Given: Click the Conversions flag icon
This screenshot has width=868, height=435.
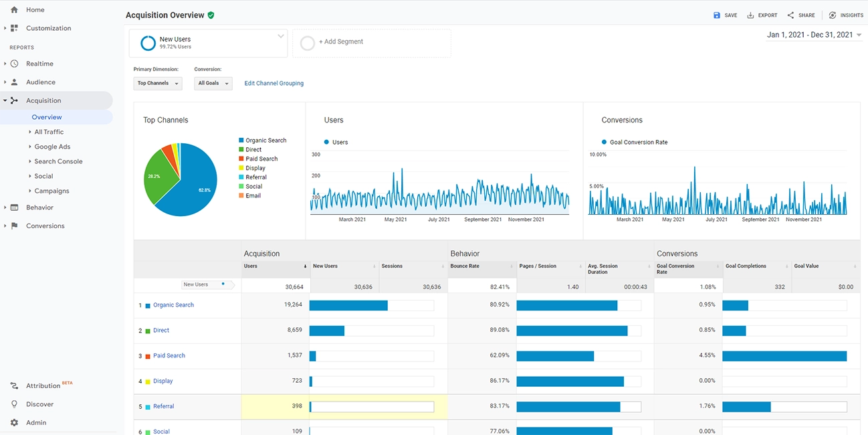Looking at the screenshot, I should point(14,226).
